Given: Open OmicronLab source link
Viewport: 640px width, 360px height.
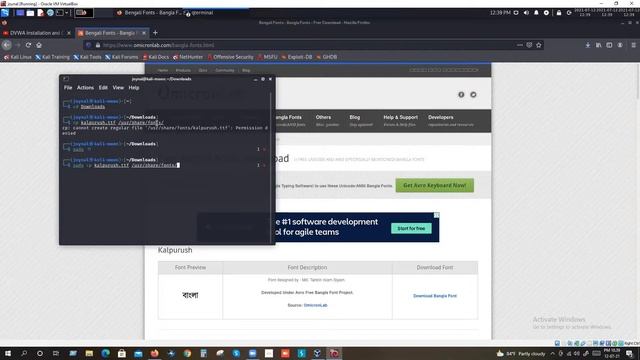Looking at the screenshot, I should (316, 305).
